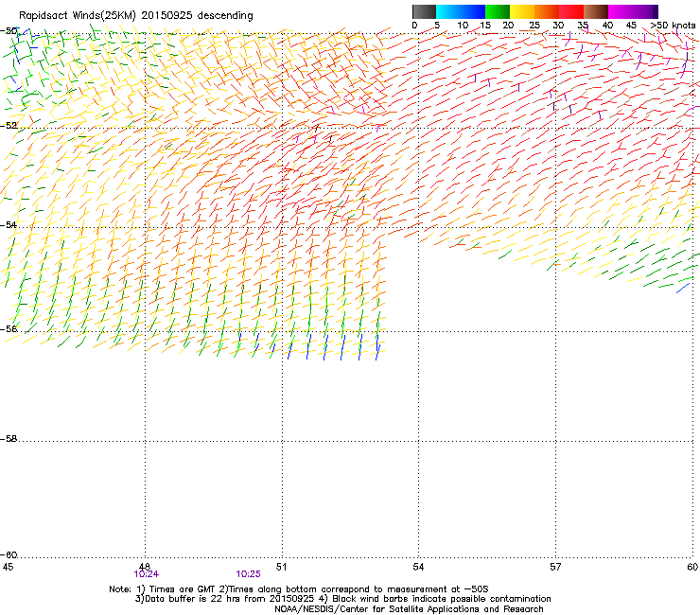Click the latitude label '-56'

(9, 328)
